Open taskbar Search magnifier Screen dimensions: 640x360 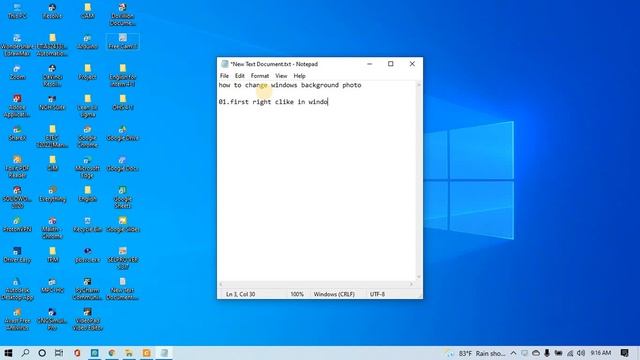point(25,353)
